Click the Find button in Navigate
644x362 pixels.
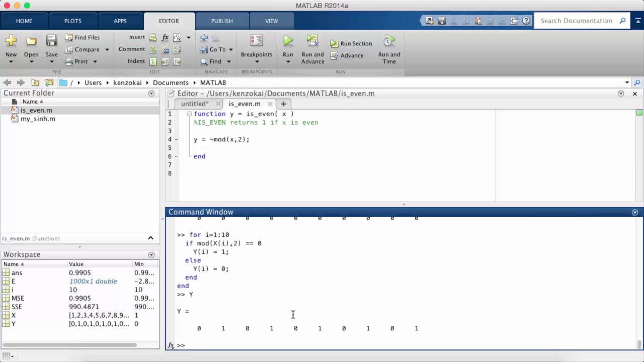click(211, 61)
